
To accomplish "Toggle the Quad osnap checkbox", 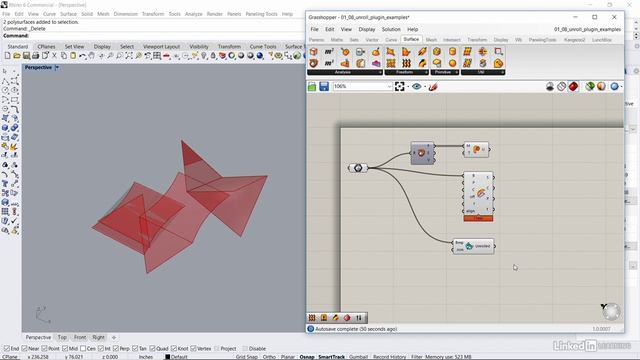I will coord(152,349).
